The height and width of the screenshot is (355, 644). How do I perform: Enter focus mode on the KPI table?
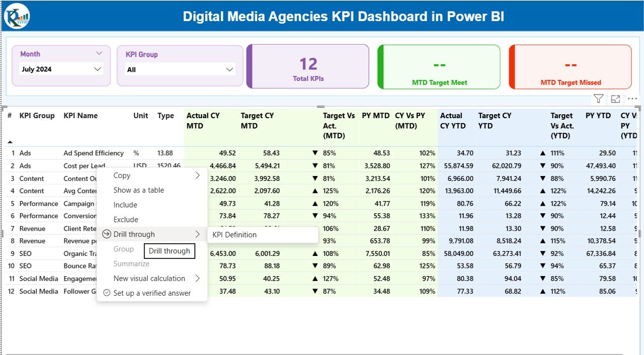point(615,99)
